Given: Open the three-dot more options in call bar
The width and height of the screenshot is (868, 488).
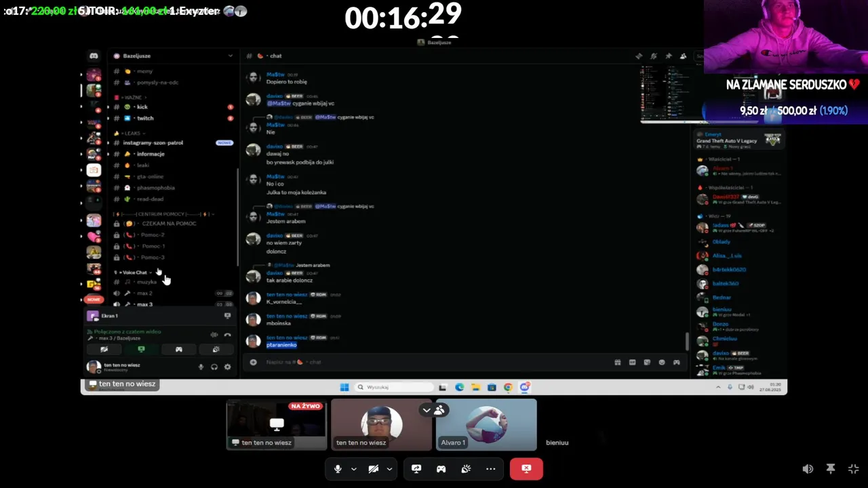Looking at the screenshot, I should tap(491, 468).
